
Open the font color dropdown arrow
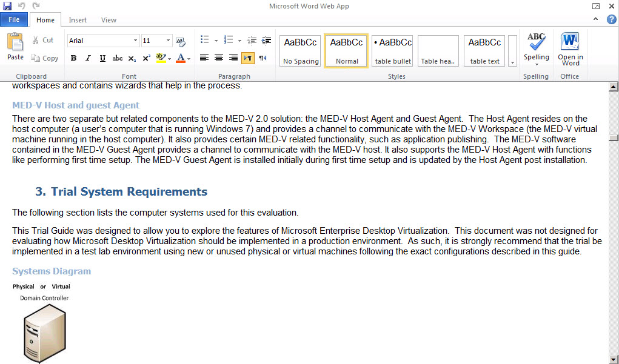(x=189, y=59)
